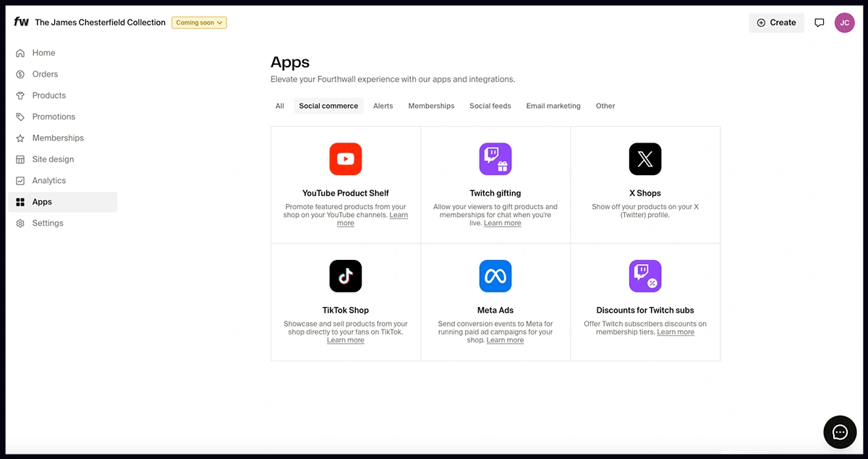Show the All apps tab
The width and height of the screenshot is (868, 459).
click(280, 106)
